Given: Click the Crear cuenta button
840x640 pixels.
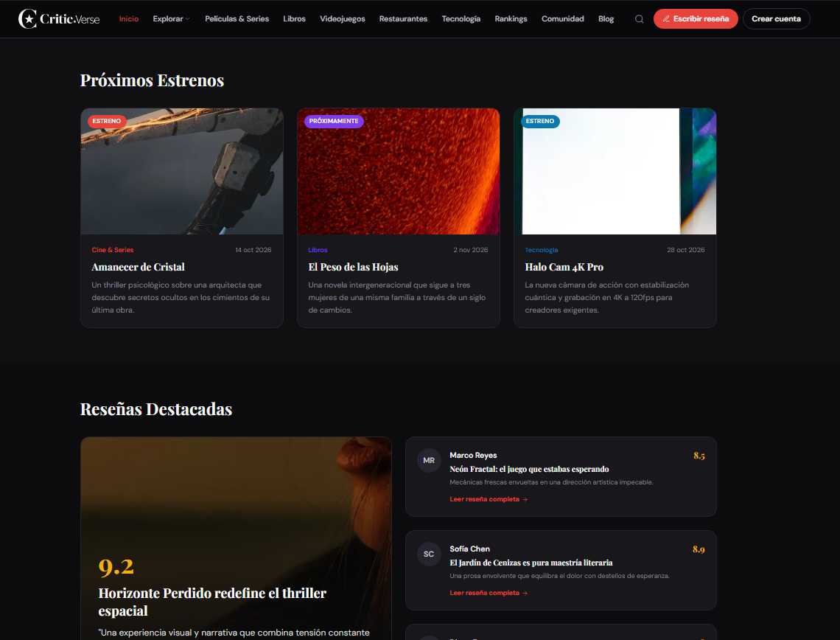Looking at the screenshot, I should click(x=776, y=18).
